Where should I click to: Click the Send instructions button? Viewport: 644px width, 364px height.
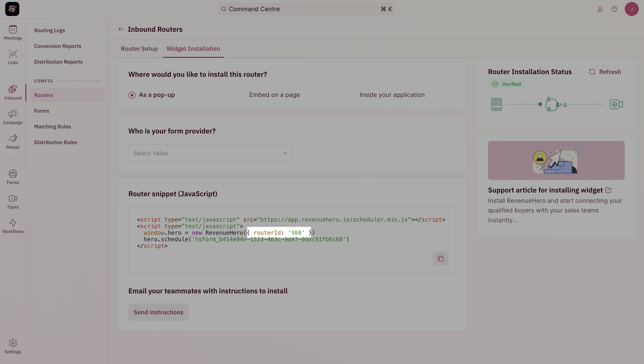coord(158,312)
